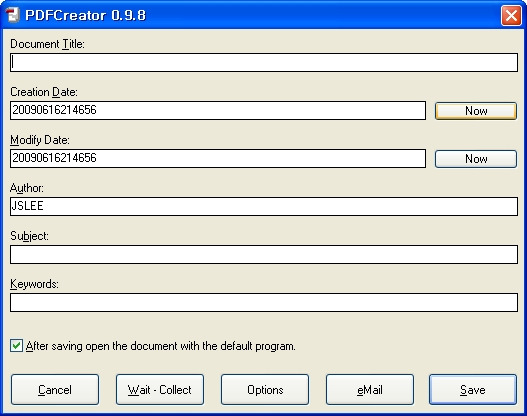Close the PDFCreator dialog window
Image resolution: width=527 pixels, height=416 pixels.
pyautogui.click(x=511, y=15)
